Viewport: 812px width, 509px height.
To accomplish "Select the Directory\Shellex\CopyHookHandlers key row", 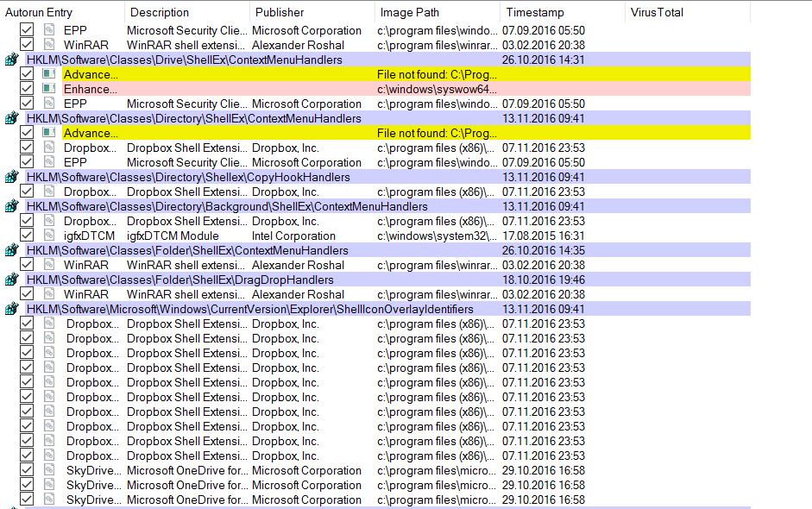I will 387,177.
